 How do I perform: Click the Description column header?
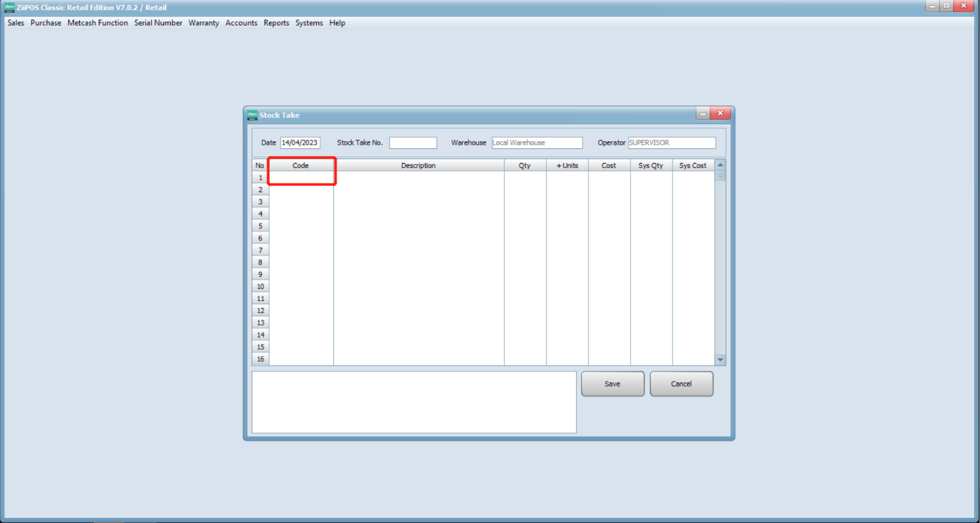[x=418, y=165]
